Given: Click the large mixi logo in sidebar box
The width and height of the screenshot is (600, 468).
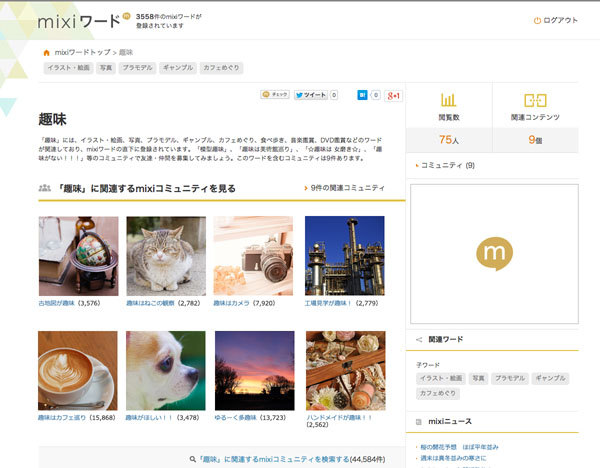Looking at the screenshot, I should pyautogui.click(x=493, y=254).
